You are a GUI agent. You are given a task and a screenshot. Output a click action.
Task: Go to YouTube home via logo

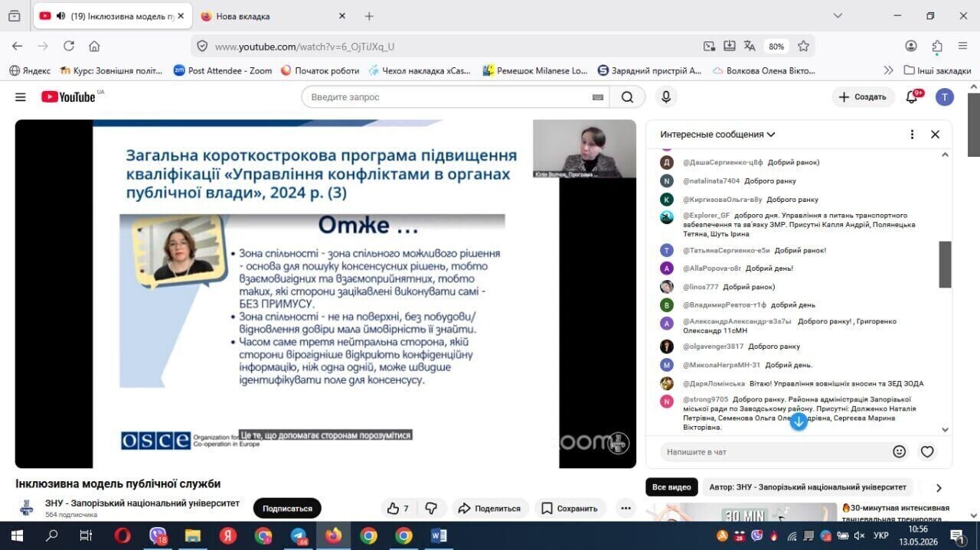[68, 97]
